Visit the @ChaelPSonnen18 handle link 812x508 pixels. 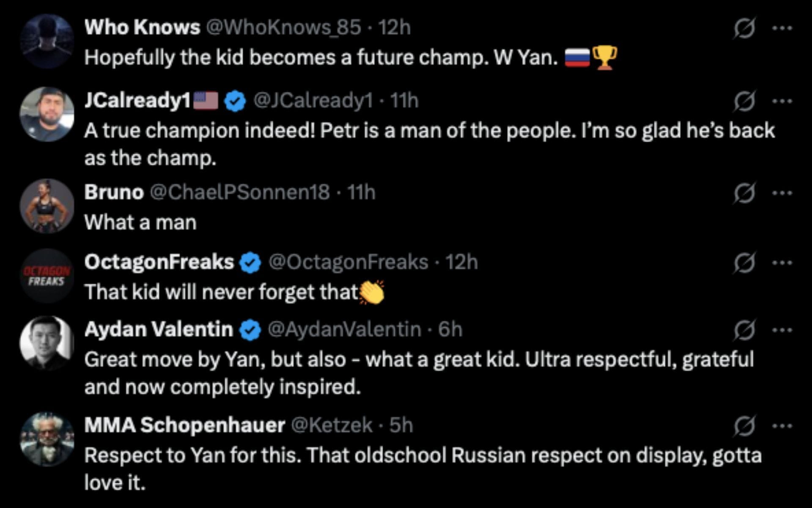tap(239, 193)
